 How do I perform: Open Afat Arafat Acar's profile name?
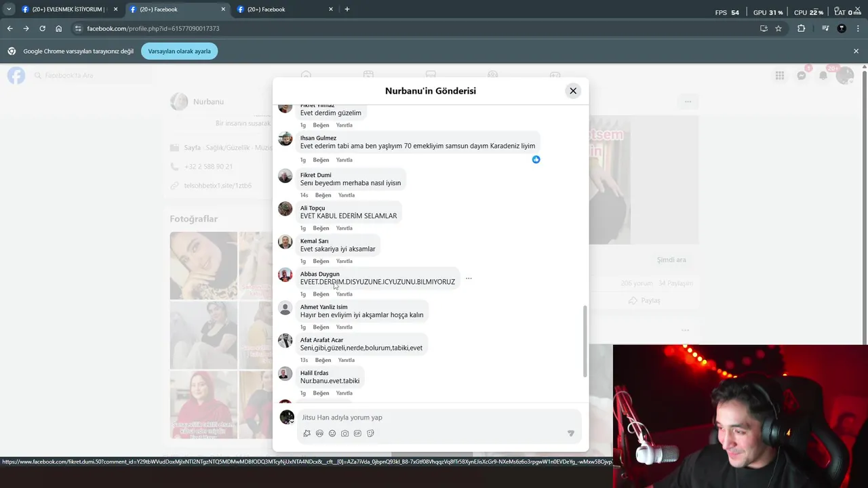pos(321,340)
